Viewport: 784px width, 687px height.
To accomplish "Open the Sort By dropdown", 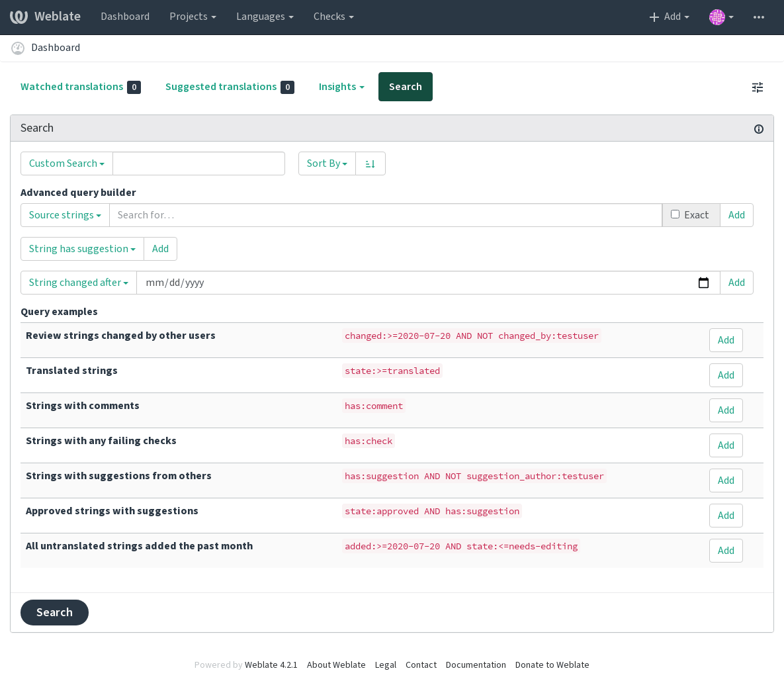I will [327, 163].
